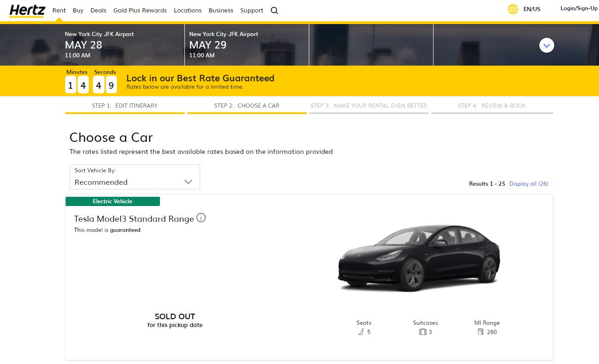This screenshot has height=364, width=599.
Task: Open the Locations menu
Action: pyautogui.click(x=188, y=10)
